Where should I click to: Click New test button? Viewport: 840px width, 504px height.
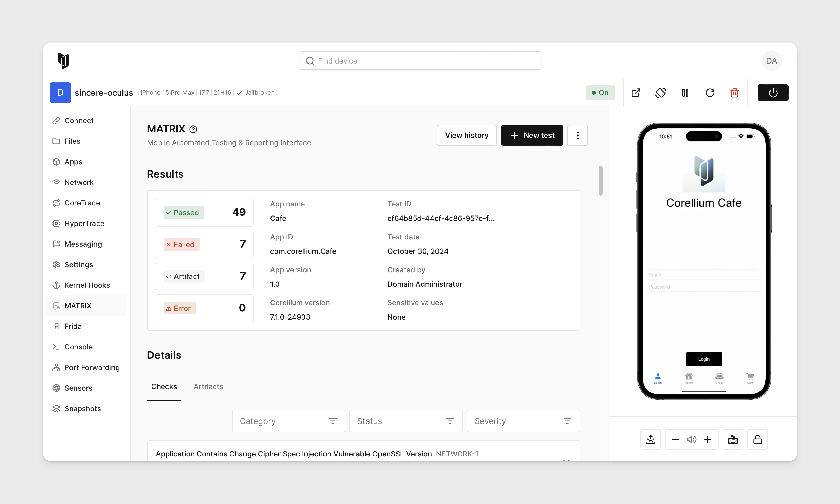532,135
